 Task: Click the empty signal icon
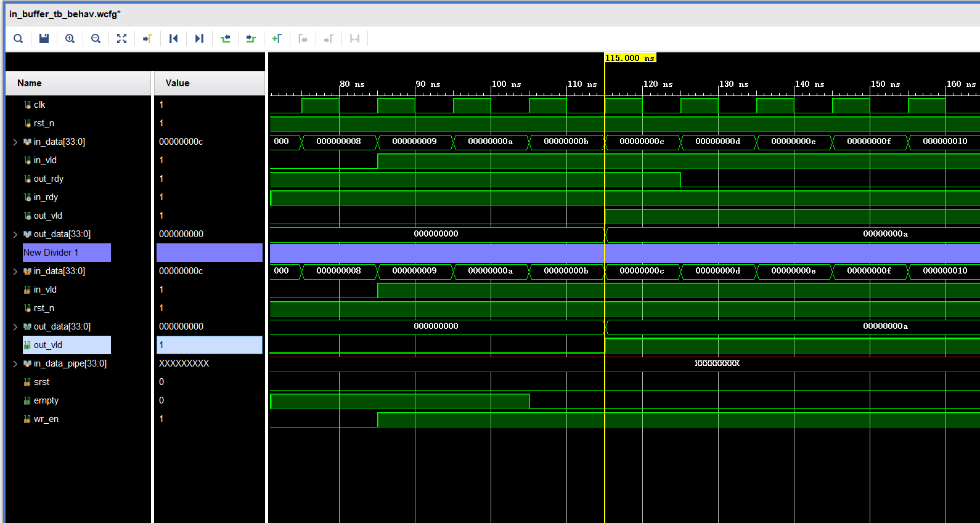27,400
